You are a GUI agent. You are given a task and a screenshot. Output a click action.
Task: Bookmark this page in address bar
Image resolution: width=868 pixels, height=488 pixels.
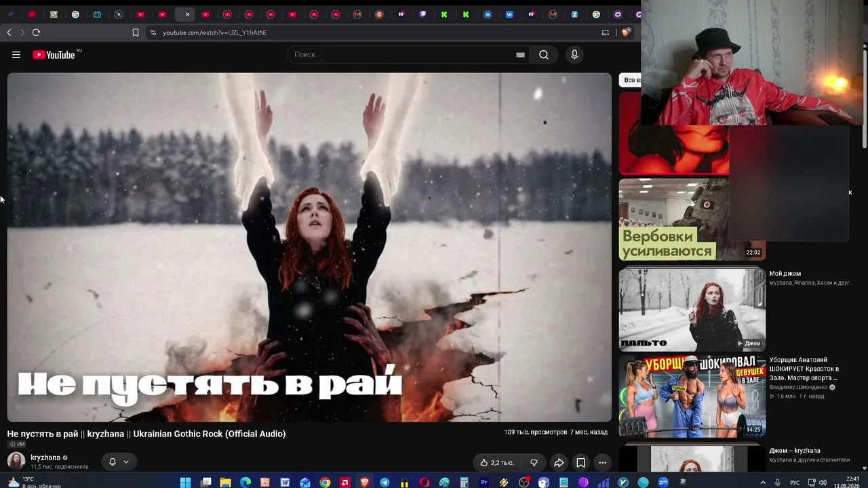pos(136,33)
